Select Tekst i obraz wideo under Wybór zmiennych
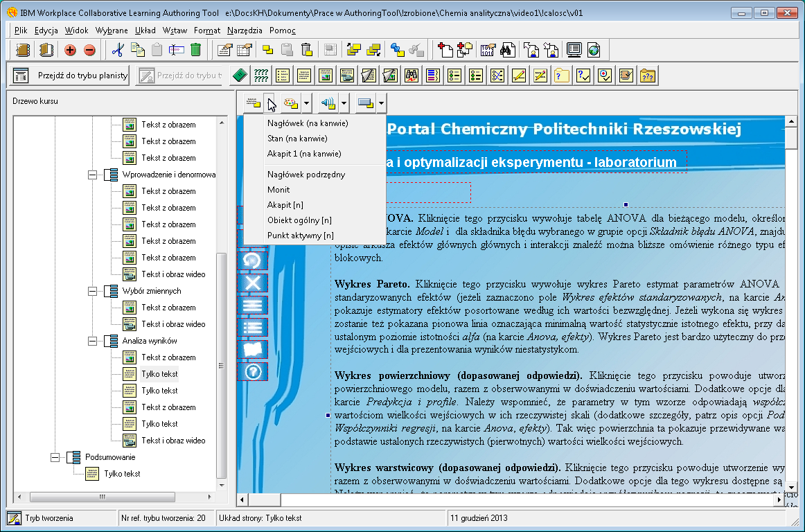The width and height of the screenshot is (805, 532). tap(173, 324)
